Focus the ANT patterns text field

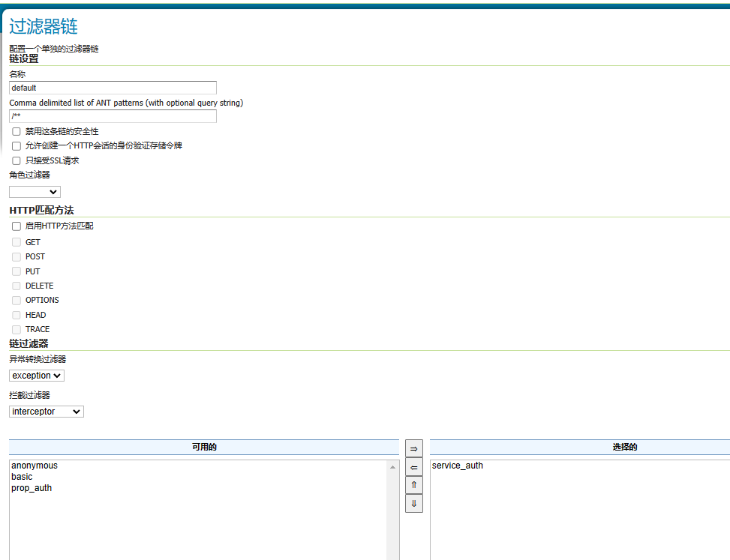pos(113,116)
